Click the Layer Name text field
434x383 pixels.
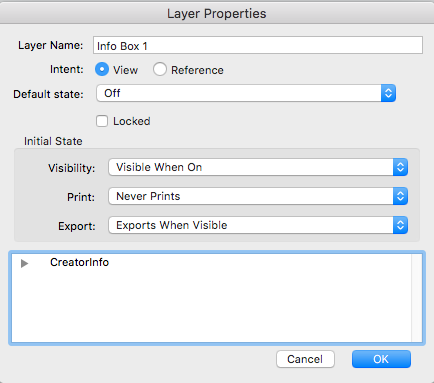(x=258, y=45)
